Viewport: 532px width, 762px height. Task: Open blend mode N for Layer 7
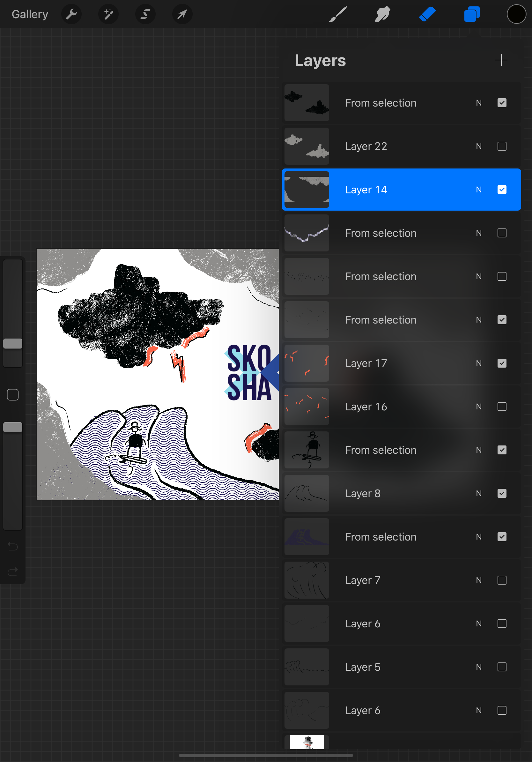point(479,580)
